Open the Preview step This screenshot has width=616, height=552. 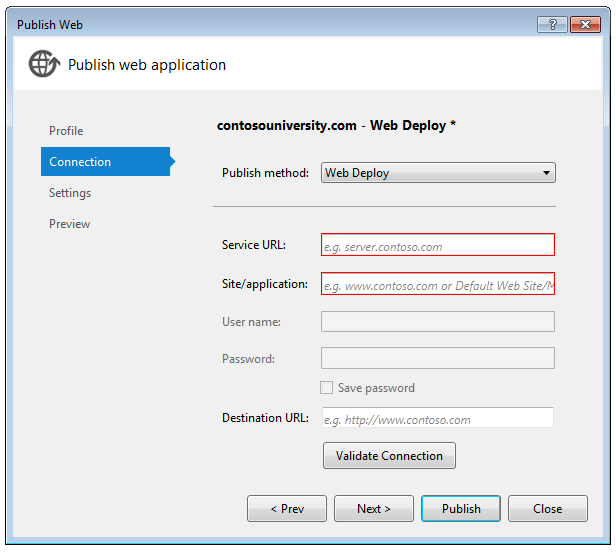tap(70, 224)
